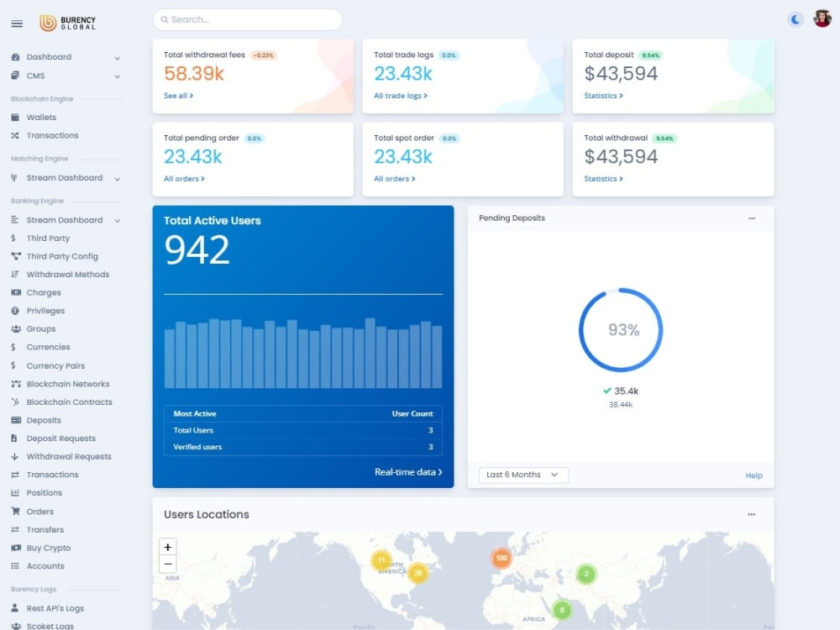840x630 pixels.
Task: Open Pending Deposits options ellipsis
Action: (752, 218)
